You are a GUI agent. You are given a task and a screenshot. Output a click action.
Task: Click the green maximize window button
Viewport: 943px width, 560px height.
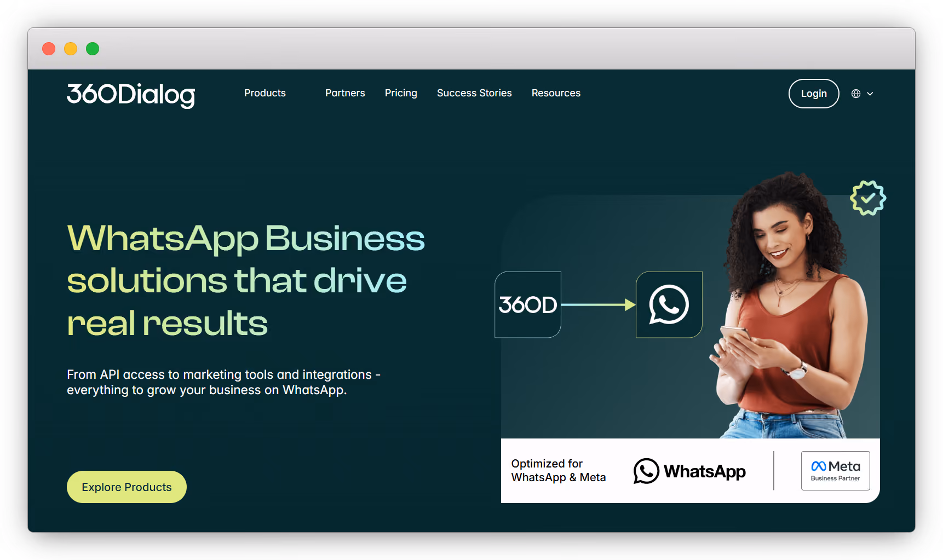[93, 49]
